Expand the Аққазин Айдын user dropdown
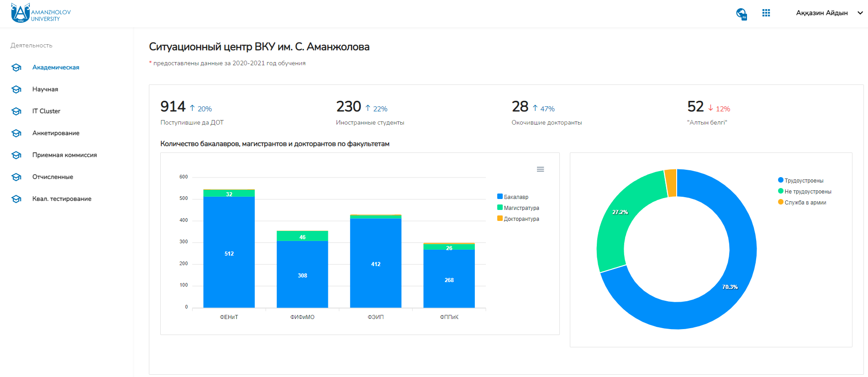 coord(828,13)
